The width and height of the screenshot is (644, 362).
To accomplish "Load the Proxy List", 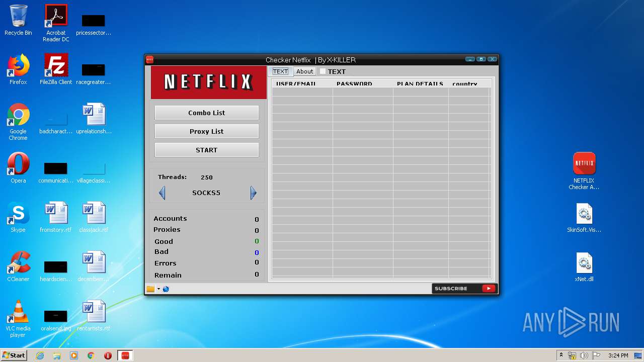I will click(207, 131).
